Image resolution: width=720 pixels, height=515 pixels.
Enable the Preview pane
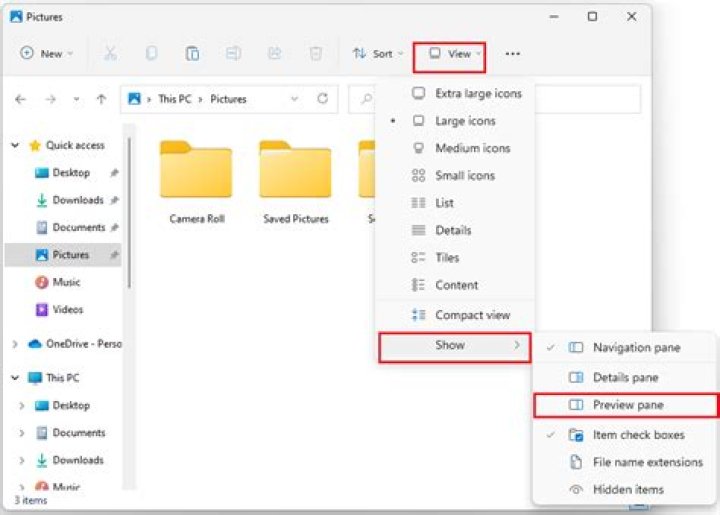pyautogui.click(x=625, y=405)
